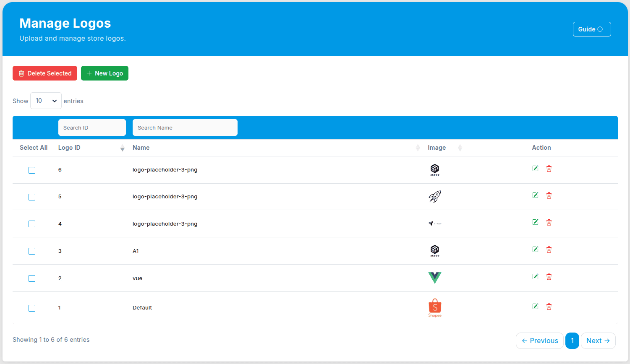Click the Manage Logos heading
The height and width of the screenshot is (364, 630).
pyautogui.click(x=65, y=23)
